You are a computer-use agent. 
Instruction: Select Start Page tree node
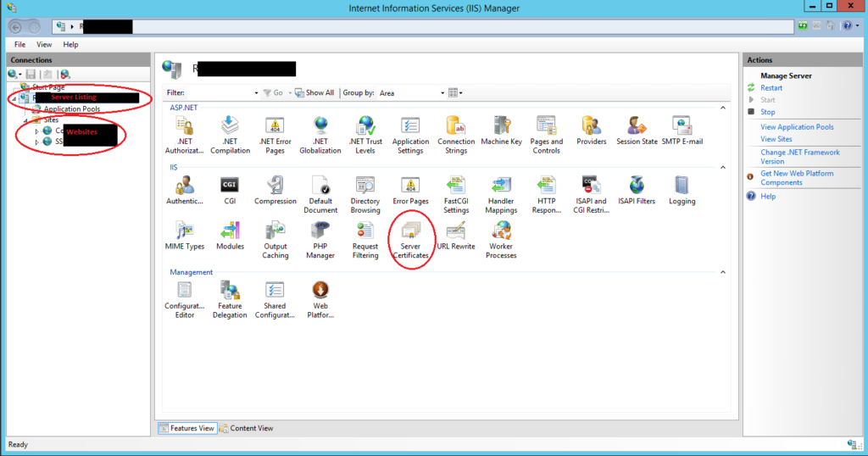click(x=48, y=87)
